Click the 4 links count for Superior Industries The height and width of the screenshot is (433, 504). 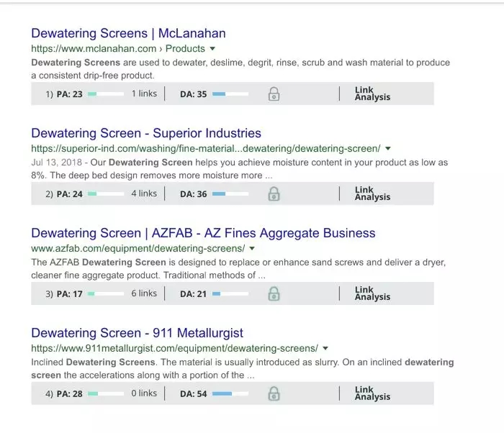click(x=144, y=193)
